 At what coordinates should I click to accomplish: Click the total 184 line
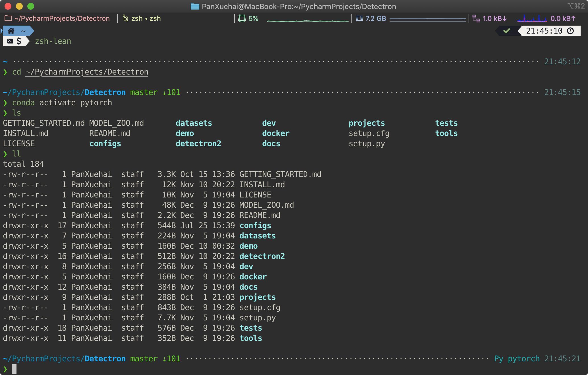click(x=23, y=164)
